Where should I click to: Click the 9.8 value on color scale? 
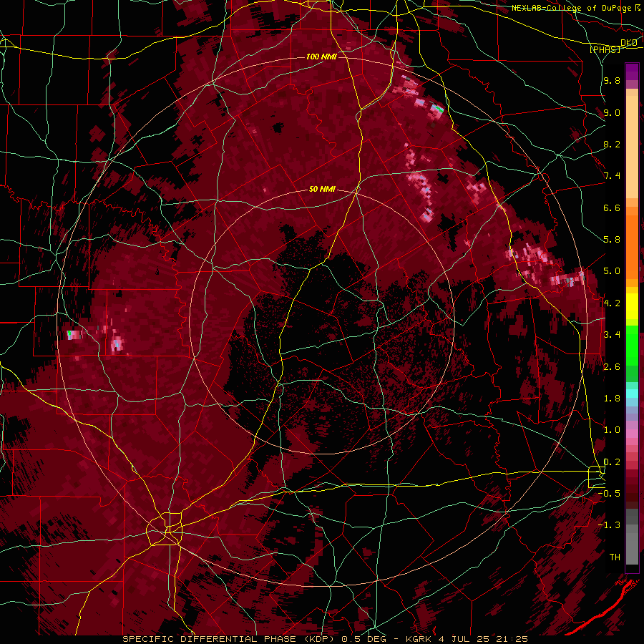[x=612, y=80]
